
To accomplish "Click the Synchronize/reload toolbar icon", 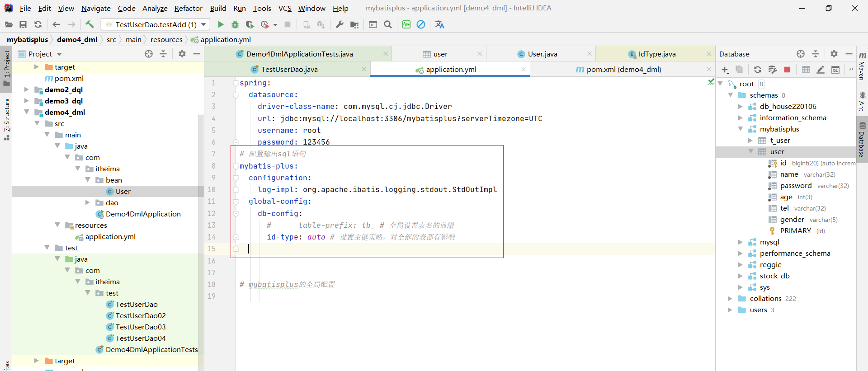I will point(38,24).
